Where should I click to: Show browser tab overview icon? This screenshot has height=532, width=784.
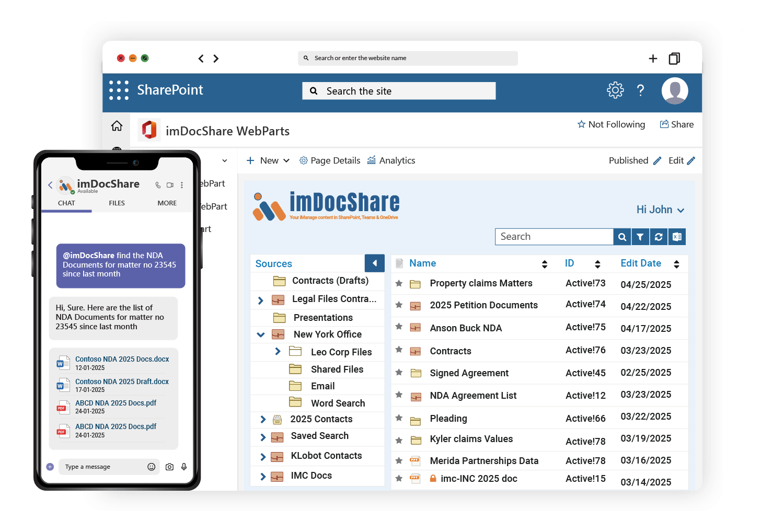[x=674, y=59]
